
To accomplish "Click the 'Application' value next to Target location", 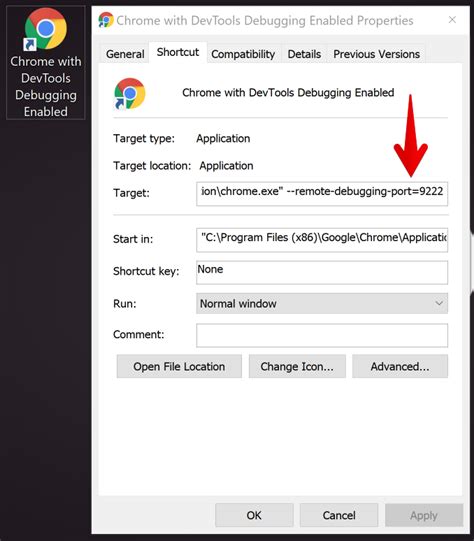I will tap(226, 166).
